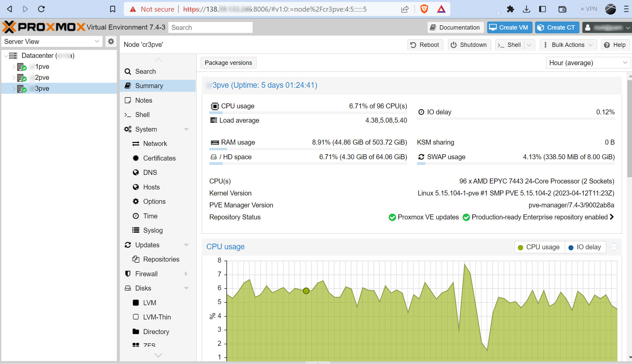Reload the page with the refresh icon

point(41,9)
